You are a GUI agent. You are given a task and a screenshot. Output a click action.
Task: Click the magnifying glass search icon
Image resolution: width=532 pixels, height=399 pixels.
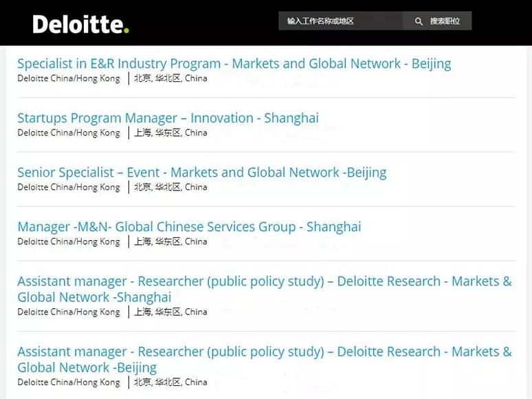pyautogui.click(x=419, y=21)
